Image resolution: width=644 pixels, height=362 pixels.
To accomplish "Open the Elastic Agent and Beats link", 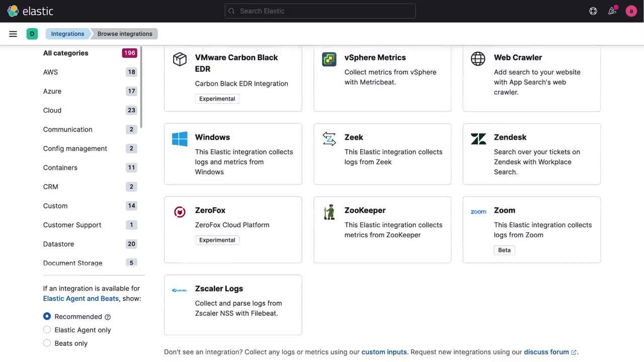I will click(81, 298).
